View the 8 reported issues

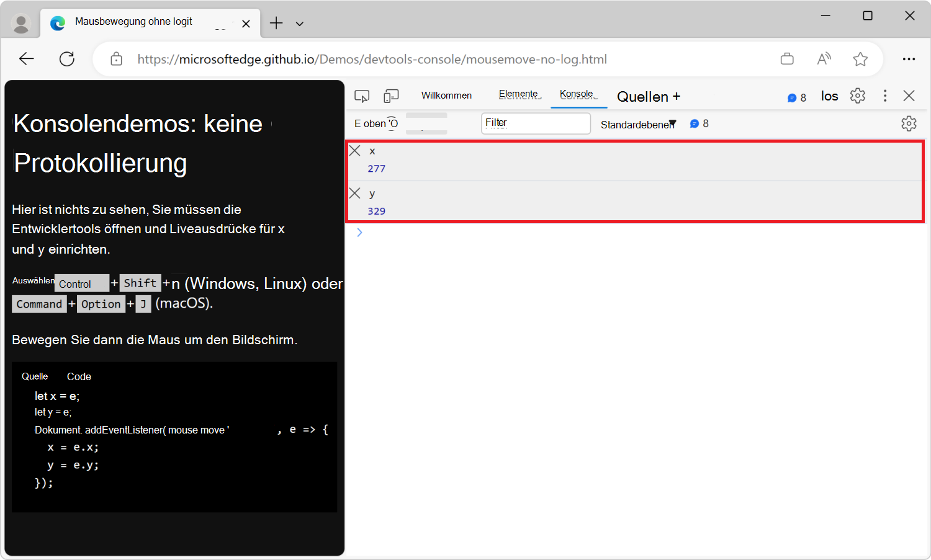coord(796,97)
